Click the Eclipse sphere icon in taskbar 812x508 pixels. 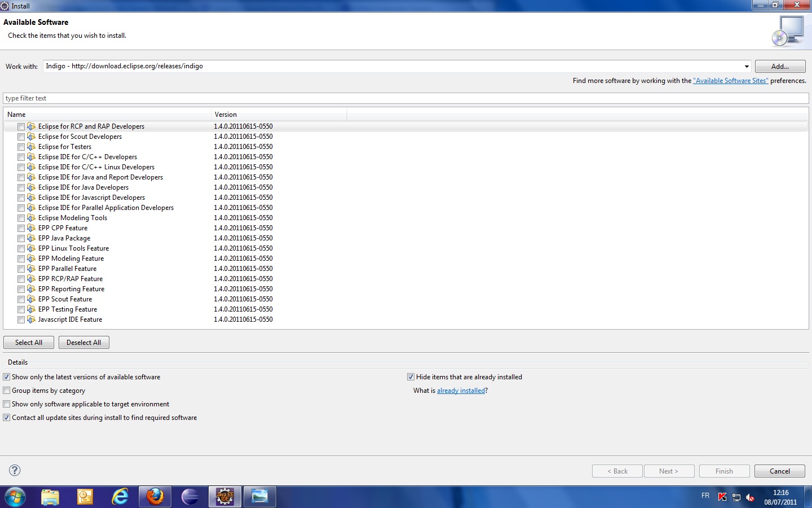point(190,497)
